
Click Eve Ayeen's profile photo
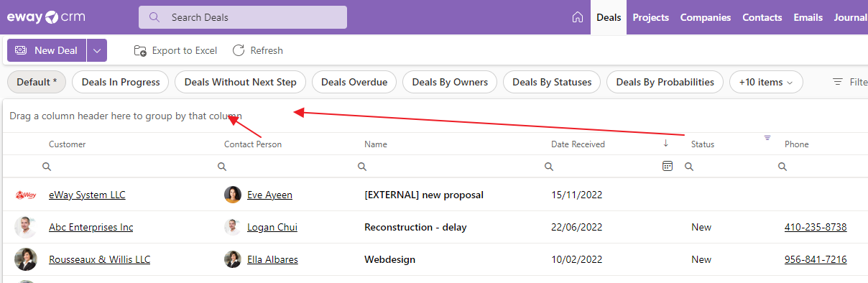(233, 195)
